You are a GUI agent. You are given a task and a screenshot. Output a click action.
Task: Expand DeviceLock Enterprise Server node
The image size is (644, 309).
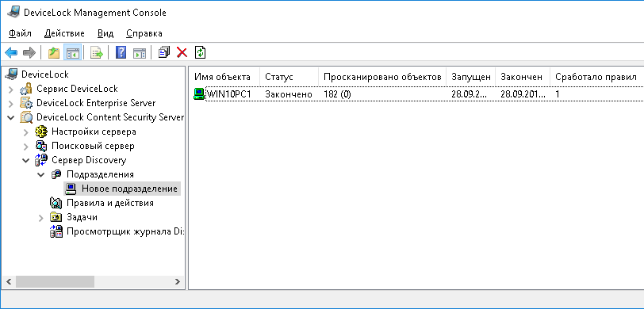point(10,103)
